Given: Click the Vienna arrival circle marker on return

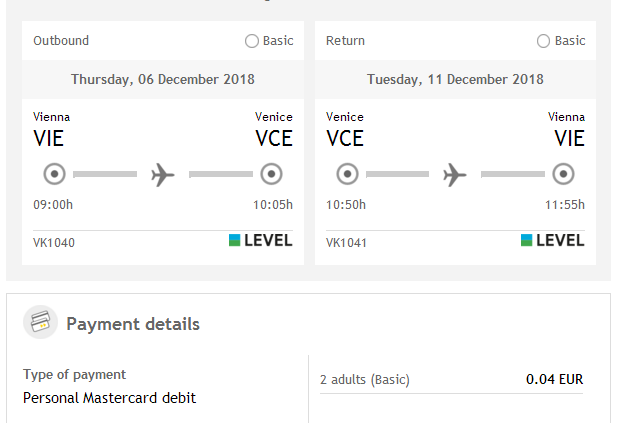Looking at the screenshot, I should [x=563, y=174].
